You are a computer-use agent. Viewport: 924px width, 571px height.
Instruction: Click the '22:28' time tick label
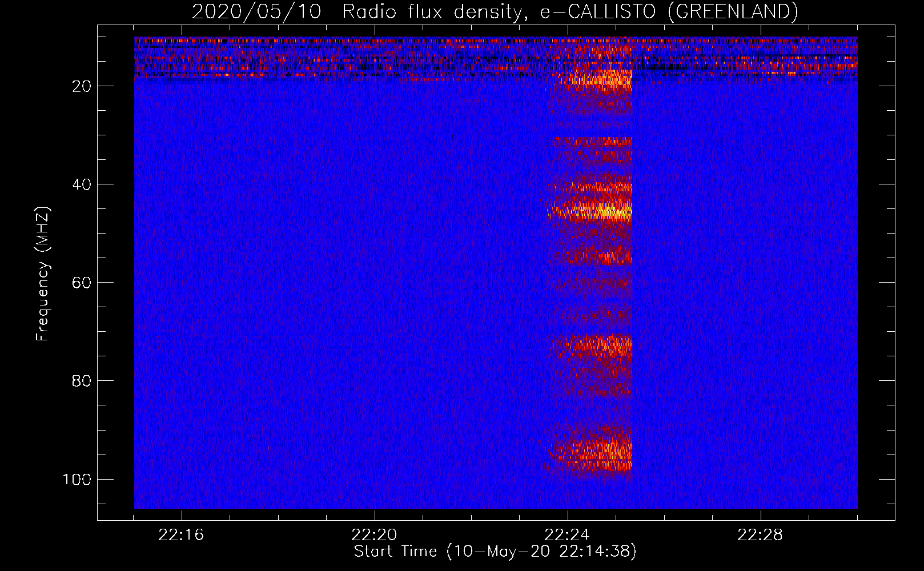click(760, 535)
